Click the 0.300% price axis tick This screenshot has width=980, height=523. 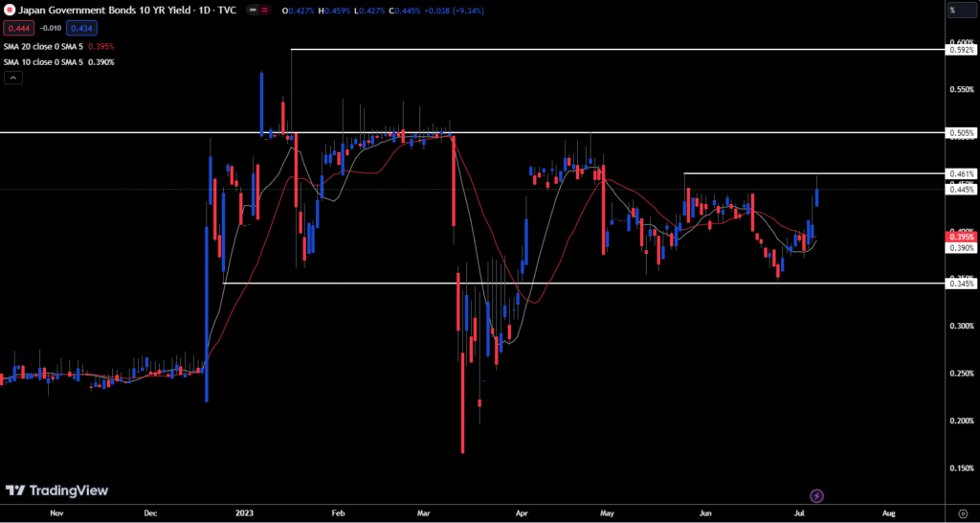tap(961, 326)
